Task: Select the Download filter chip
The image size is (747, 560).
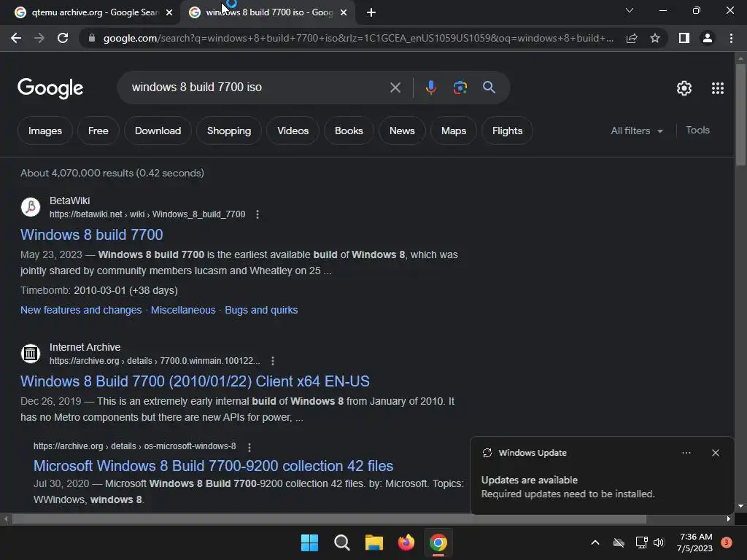Action: (158, 131)
